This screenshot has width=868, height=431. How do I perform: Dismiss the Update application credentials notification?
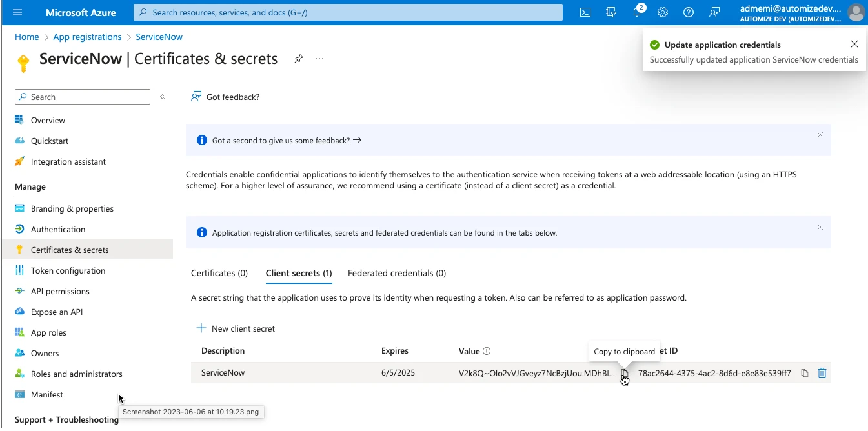[x=854, y=45]
